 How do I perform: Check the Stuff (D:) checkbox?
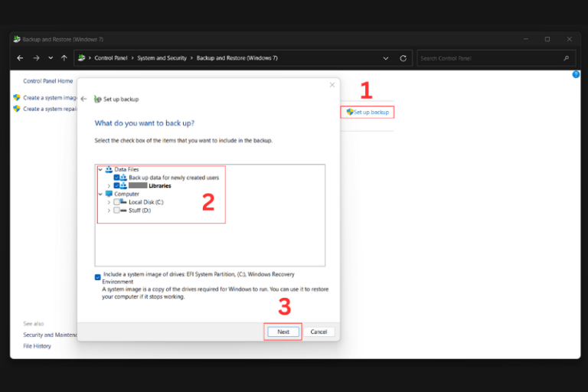pos(116,210)
